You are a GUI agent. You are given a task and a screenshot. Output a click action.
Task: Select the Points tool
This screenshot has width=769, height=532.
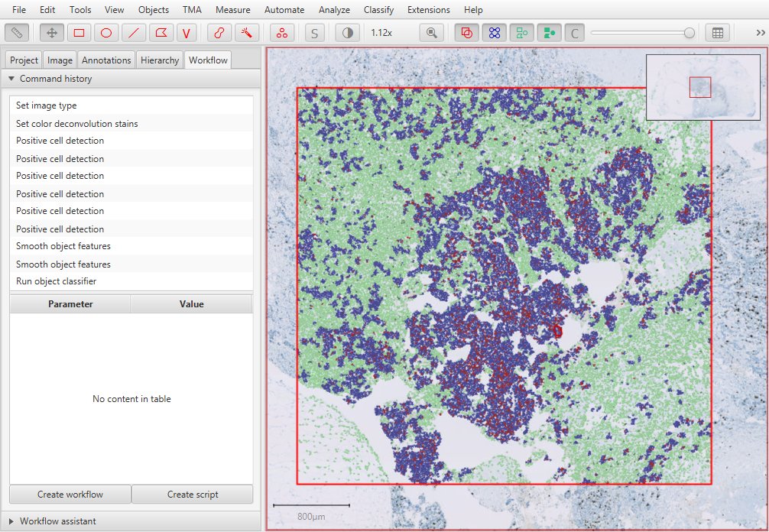(x=282, y=33)
